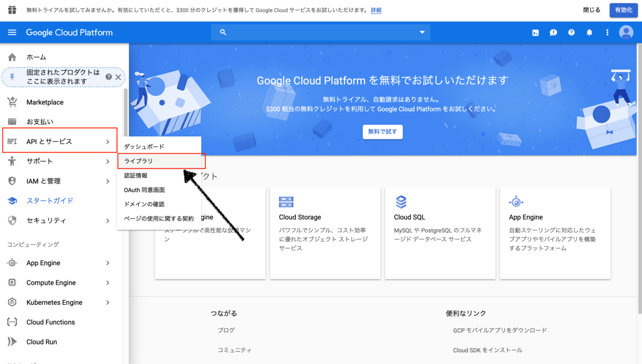Click the gift icon in trial banner

pyautogui.click(x=12, y=10)
